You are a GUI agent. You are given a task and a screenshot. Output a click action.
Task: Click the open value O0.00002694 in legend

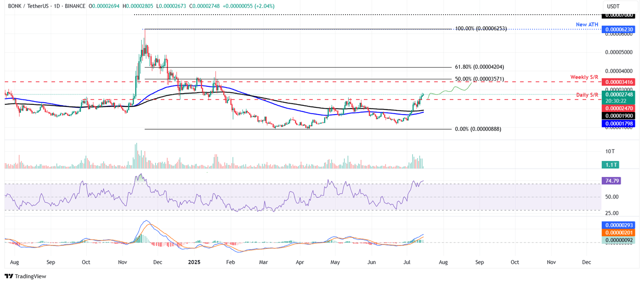[x=103, y=6]
